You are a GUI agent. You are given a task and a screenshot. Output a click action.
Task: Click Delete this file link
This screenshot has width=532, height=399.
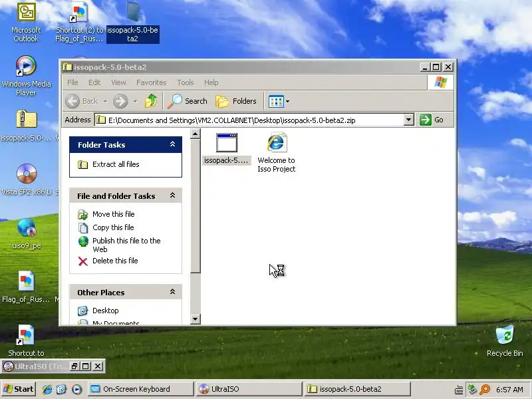[115, 261]
